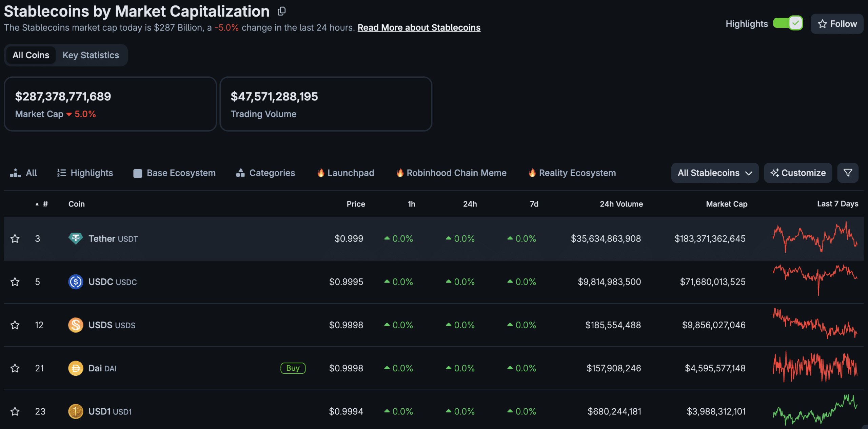This screenshot has height=429, width=868.
Task: Toggle the Highlights switch off
Action: 788,23
